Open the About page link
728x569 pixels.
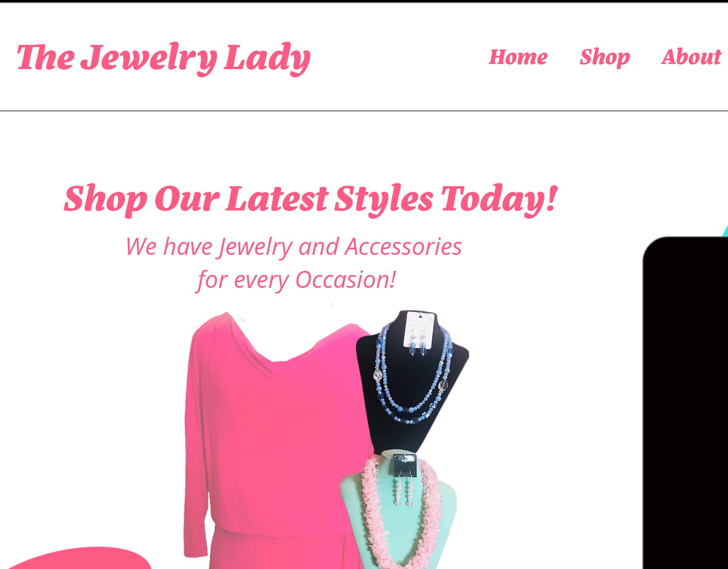coord(691,57)
